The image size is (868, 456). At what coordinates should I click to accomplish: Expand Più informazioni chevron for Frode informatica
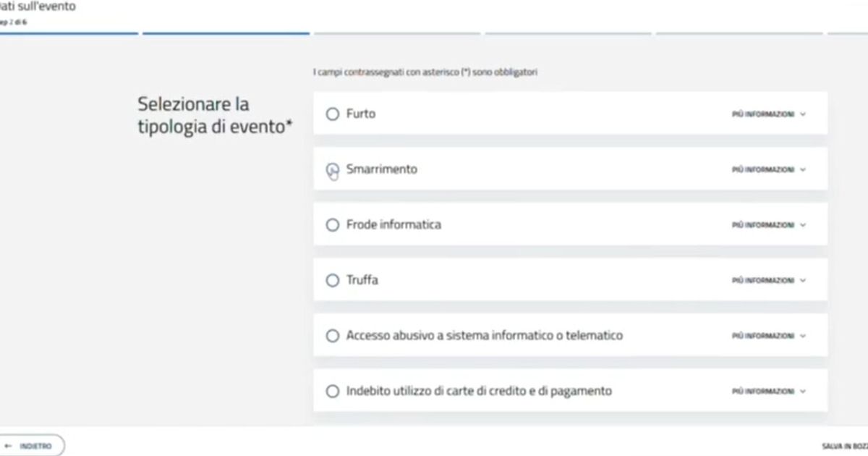(x=803, y=225)
